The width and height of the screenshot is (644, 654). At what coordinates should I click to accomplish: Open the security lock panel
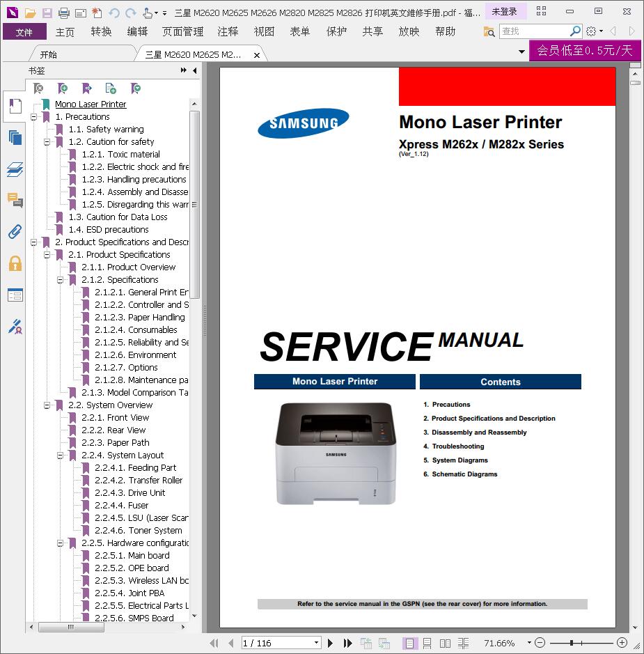click(15, 263)
